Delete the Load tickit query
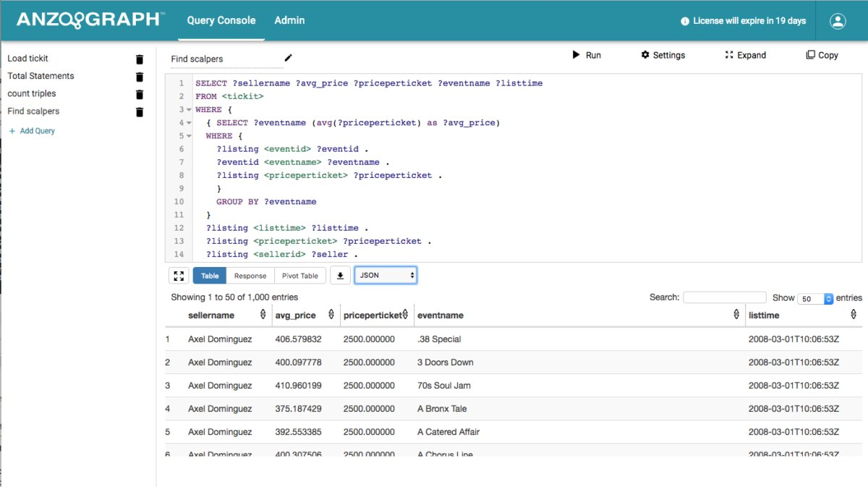Image resolution: width=868 pixels, height=487 pixels. click(140, 59)
